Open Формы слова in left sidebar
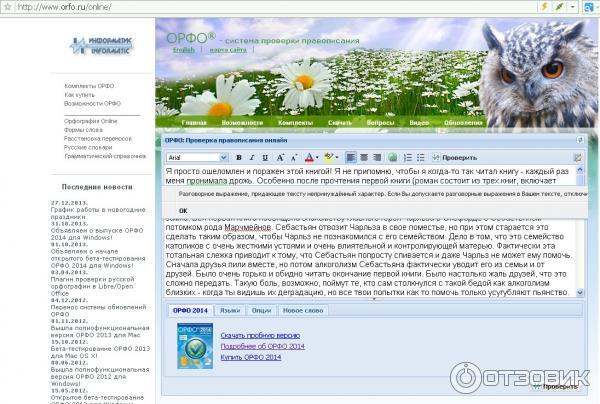 (x=83, y=130)
